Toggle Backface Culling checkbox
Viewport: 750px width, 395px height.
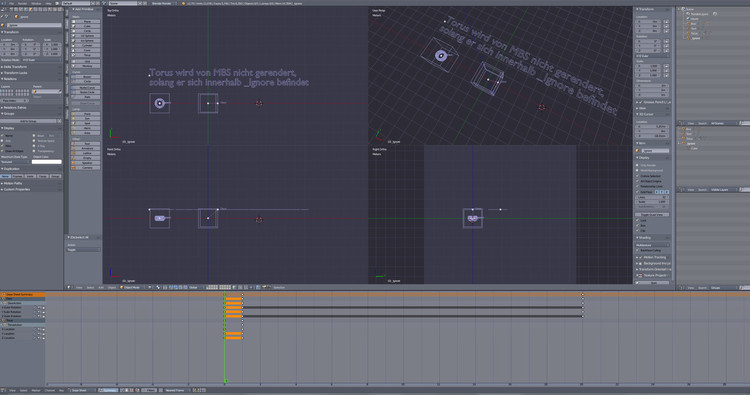coord(637,250)
